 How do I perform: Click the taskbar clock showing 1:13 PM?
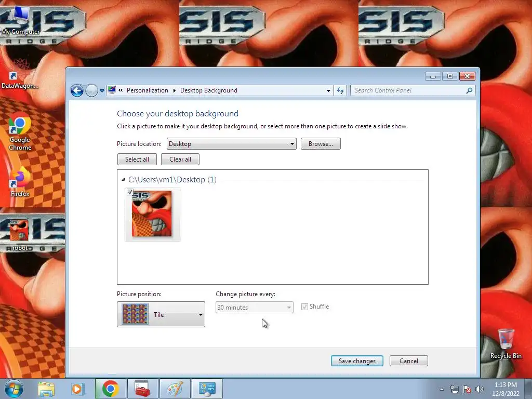pyautogui.click(x=506, y=389)
